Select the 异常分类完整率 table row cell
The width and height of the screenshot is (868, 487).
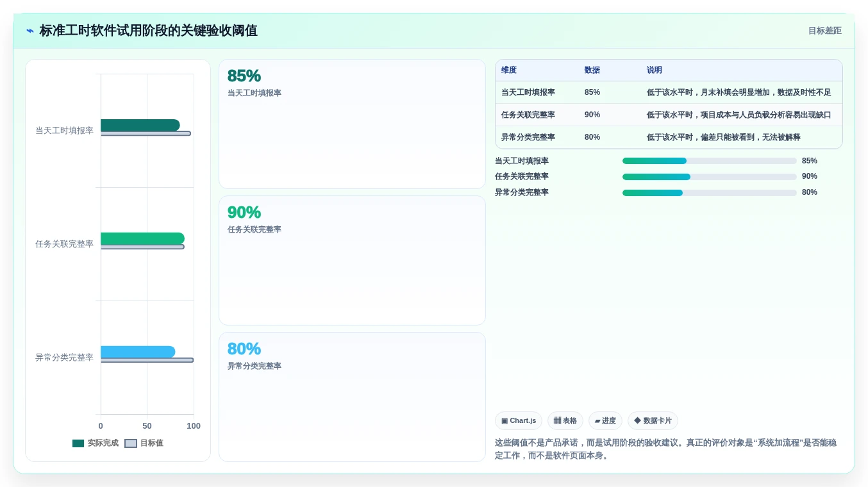(528, 137)
